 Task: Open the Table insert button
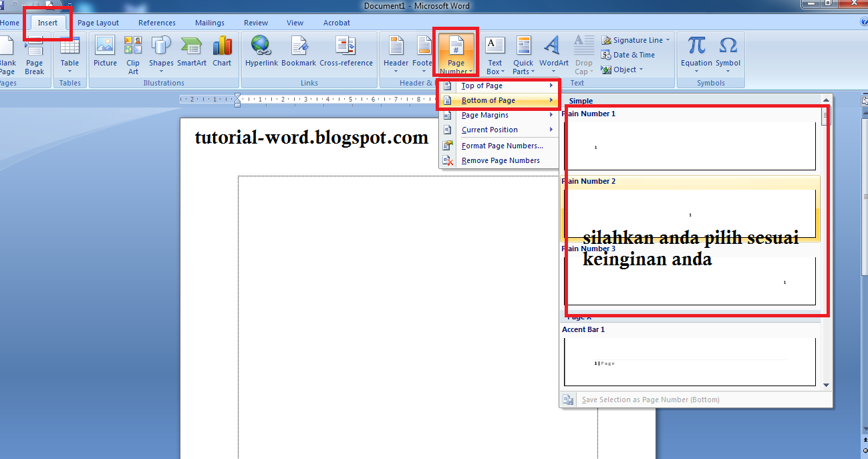[69, 56]
